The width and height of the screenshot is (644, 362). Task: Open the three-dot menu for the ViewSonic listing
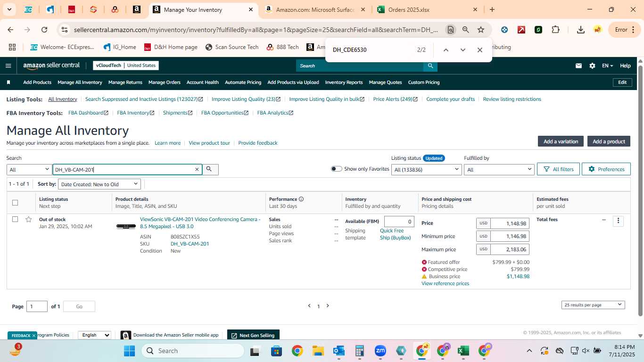pyautogui.click(x=618, y=221)
